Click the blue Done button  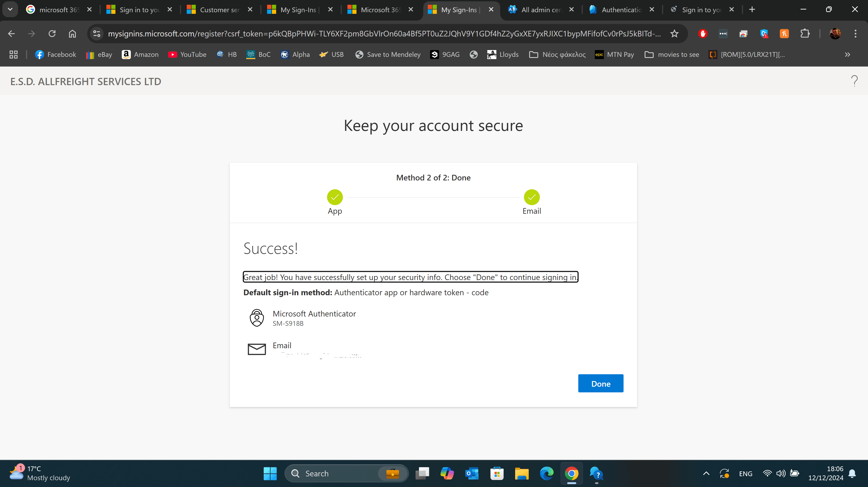[600, 383]
